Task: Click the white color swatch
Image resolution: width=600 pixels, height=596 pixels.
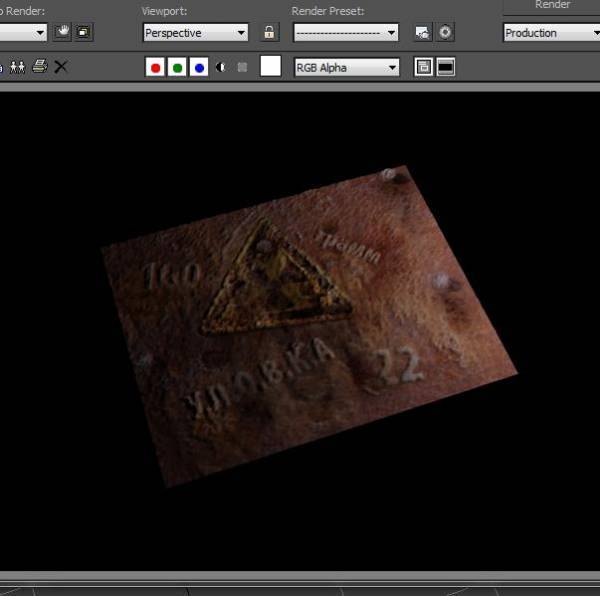Action: tap(270, 67)
